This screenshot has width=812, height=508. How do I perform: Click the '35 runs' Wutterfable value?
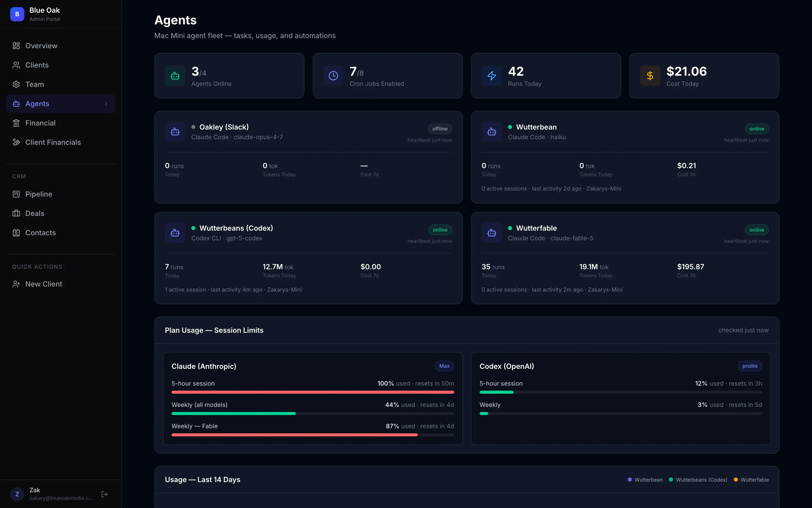coord(493,267)
